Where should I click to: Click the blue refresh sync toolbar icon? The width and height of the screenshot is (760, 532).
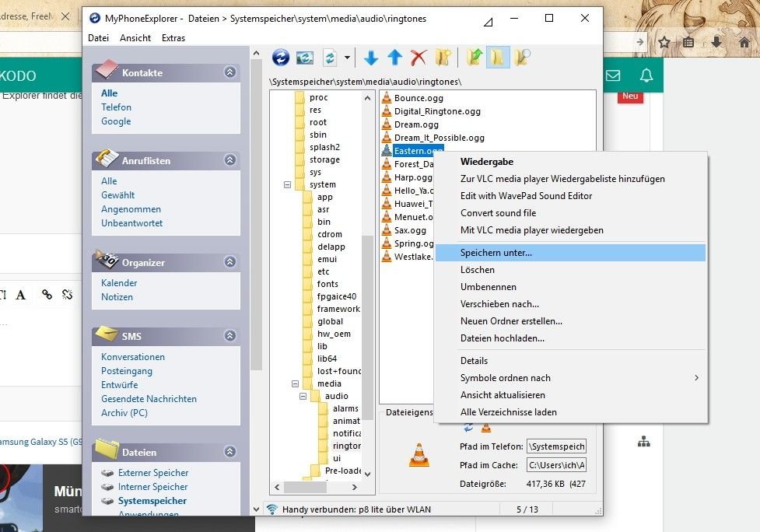[281, 58]
